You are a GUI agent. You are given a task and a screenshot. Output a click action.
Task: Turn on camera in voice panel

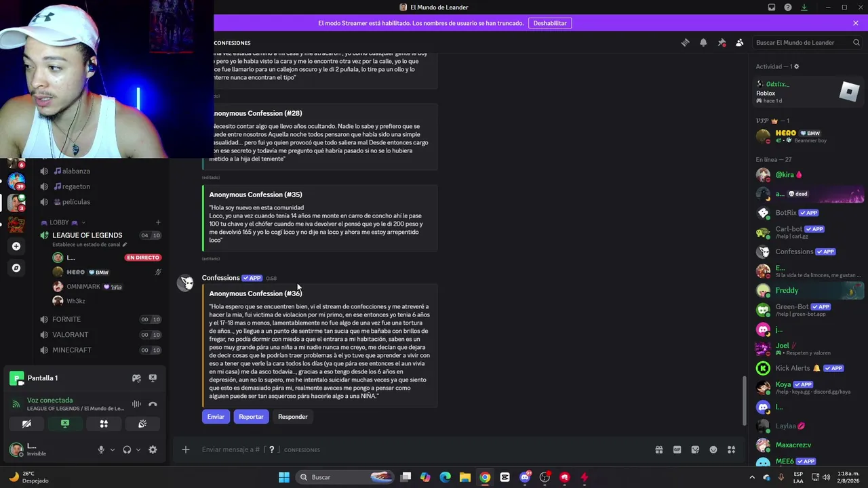point(26,424)
